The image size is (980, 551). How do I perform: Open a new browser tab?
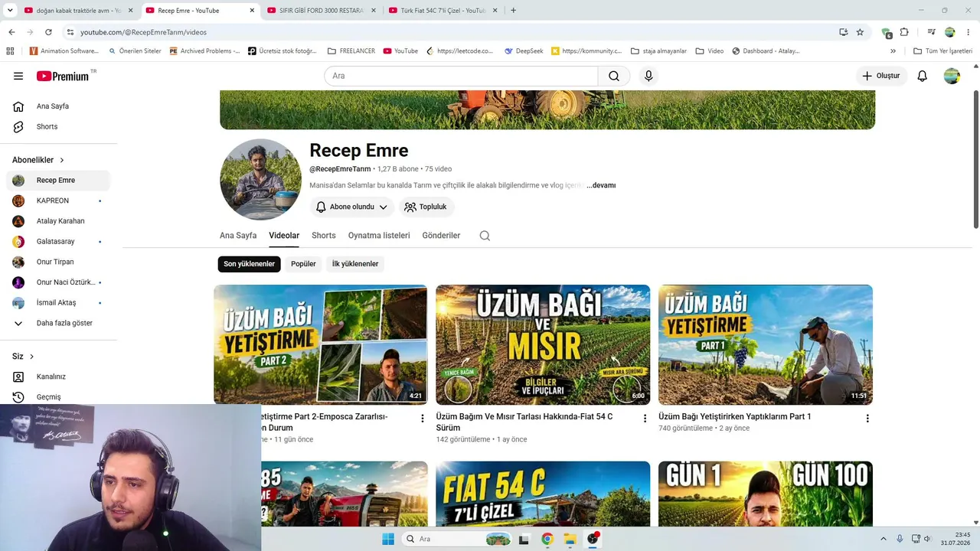[513, 11]
